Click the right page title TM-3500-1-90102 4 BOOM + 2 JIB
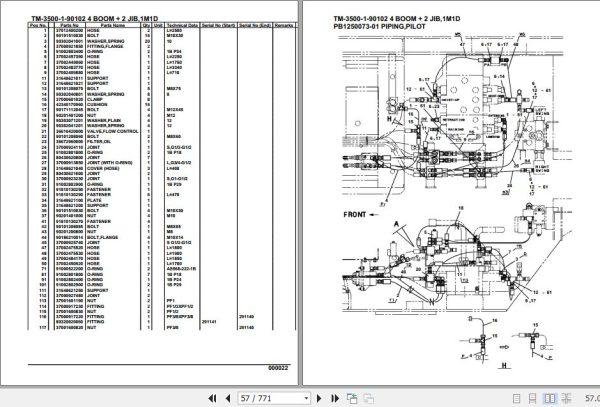 pyautogui.click(x=397, y=18)
